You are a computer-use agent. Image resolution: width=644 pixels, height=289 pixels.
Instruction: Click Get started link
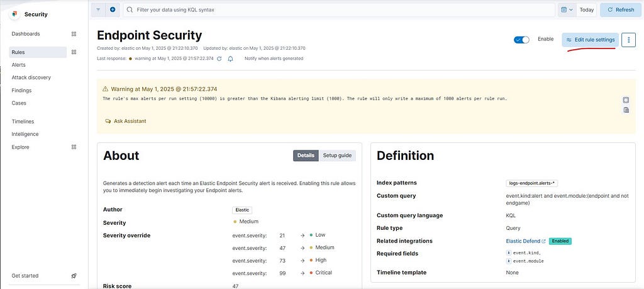coord(25,276)
